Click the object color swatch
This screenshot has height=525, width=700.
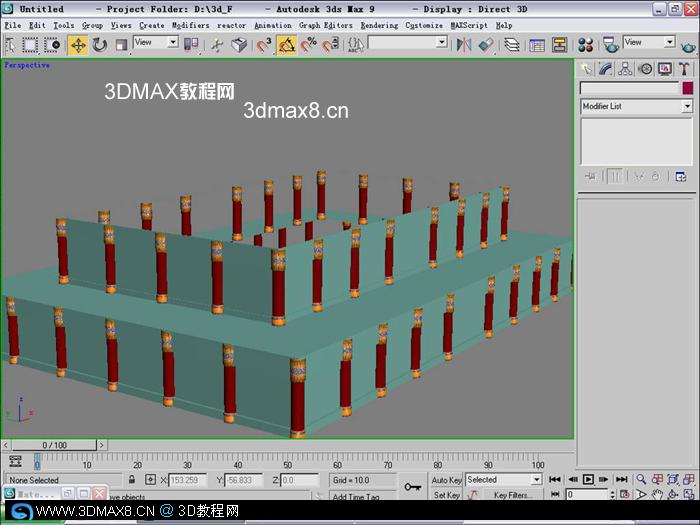[688, 88]
